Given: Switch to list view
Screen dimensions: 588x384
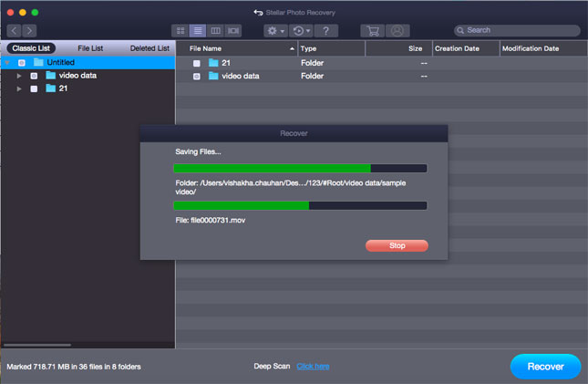Looking at the screenshot, I should pyautogui.click(x=198, y=31).
